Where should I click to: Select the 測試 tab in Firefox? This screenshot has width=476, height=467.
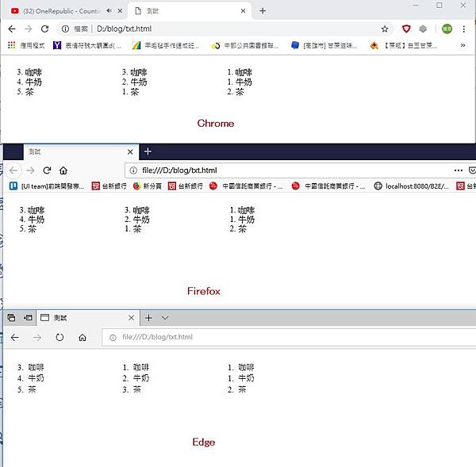[81, 151]
